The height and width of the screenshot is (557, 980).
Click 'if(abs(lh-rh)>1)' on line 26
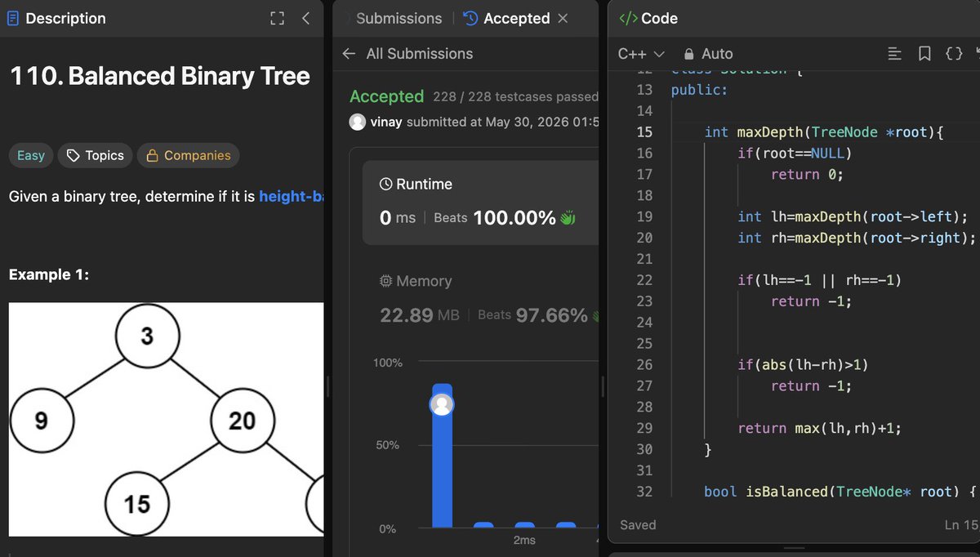[803, 364]
